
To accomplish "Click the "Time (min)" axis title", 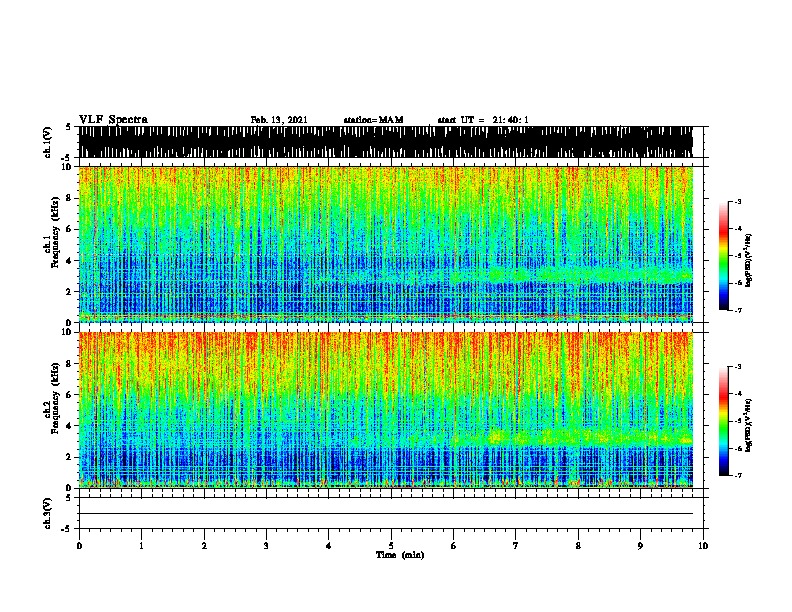I will pyautogui.click(x=400, y=555).
